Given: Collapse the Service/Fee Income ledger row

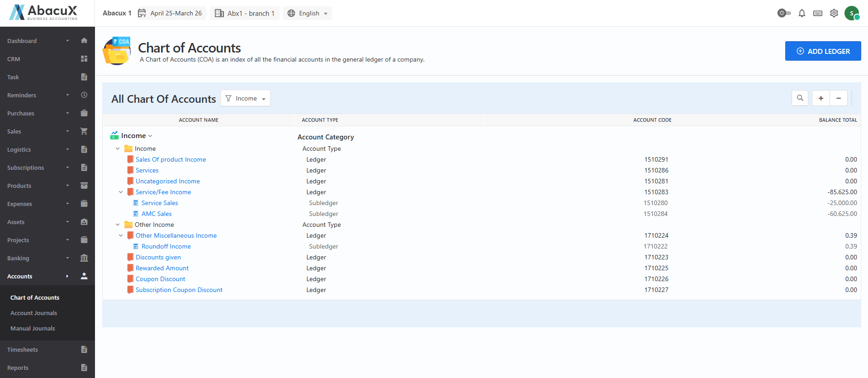Looking at the screenshot, I should [121, 192].
